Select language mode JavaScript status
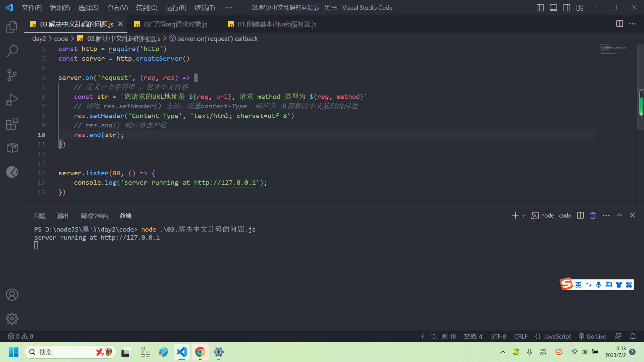644x362 pixels. (x=553, y=336)
